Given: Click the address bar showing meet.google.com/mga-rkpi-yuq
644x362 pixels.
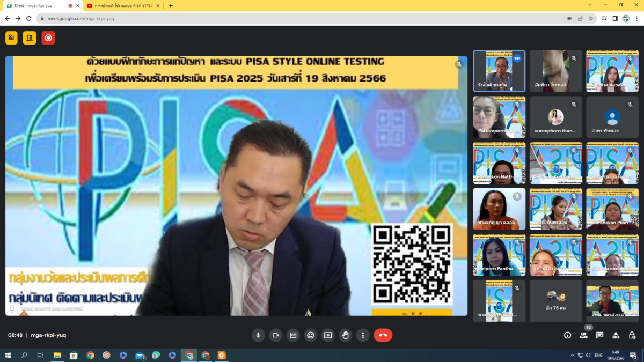Looking at the screenshot, I should coord(317,18).
